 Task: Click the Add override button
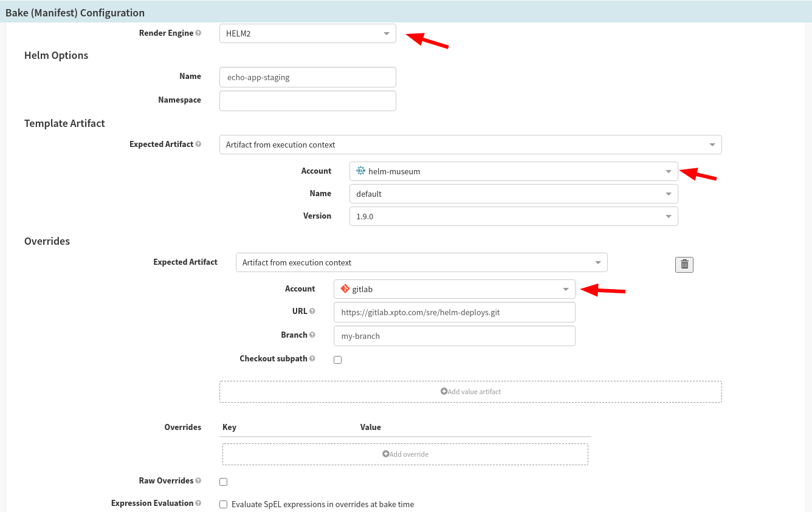click(x=405, y=454)
